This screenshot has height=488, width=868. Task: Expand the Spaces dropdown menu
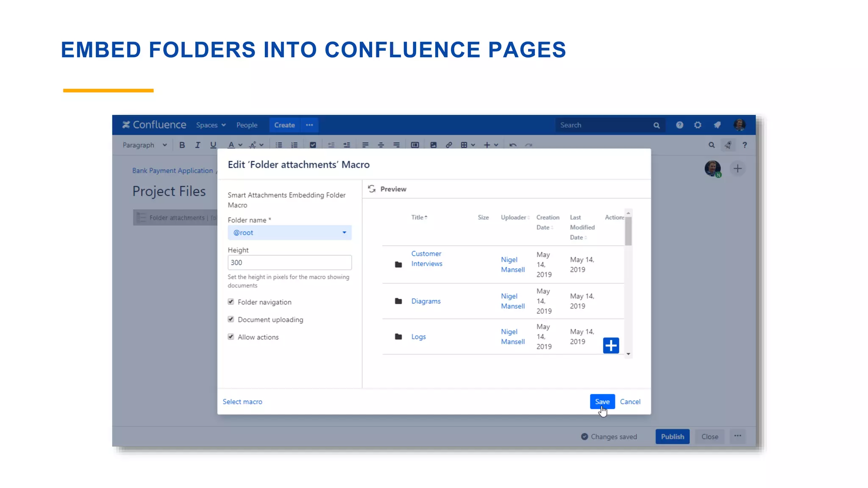(211, 125)
